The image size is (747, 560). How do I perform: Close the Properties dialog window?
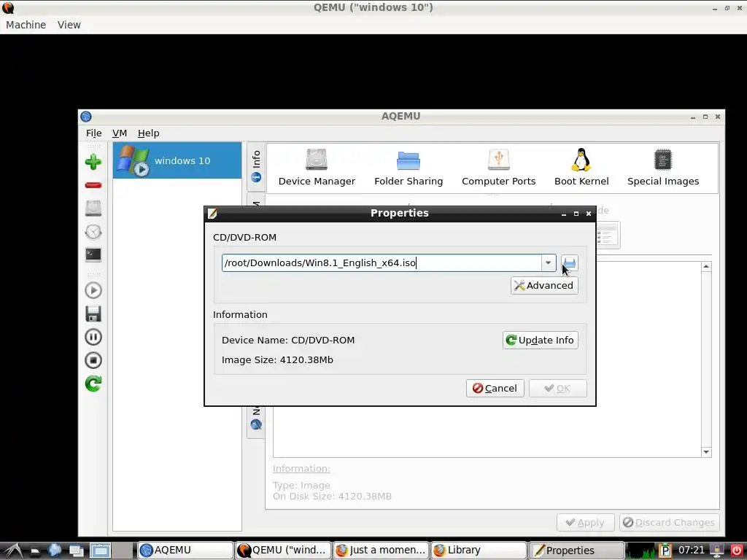pyautogui.click(x=589, y=214)
